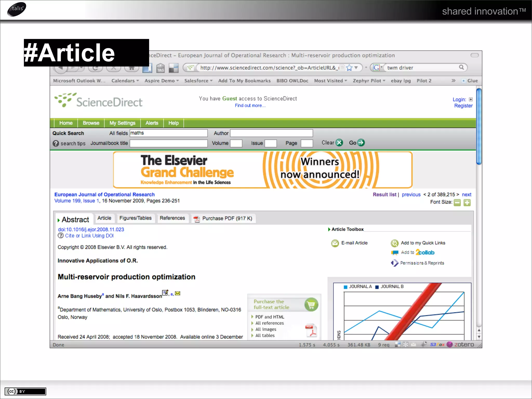Screen dimensions: 532x399
Task: Open the Alerts menu tab
Action: tap(152, 123)
